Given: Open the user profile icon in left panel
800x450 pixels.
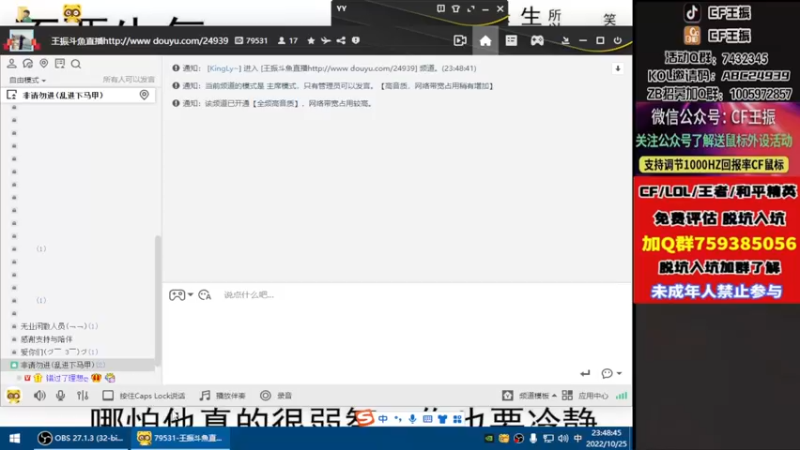Looking at the screenshot, I should [11, 64].
